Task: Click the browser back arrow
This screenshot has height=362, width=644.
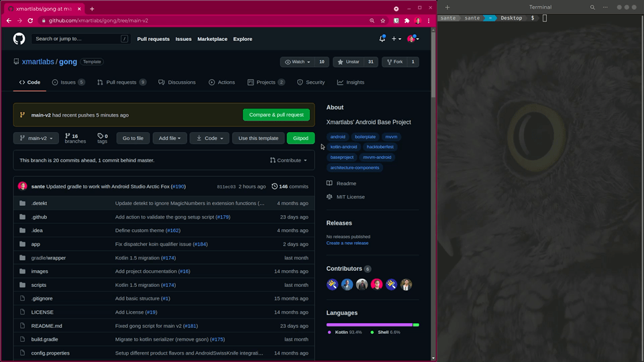Action: coord(9,21)
